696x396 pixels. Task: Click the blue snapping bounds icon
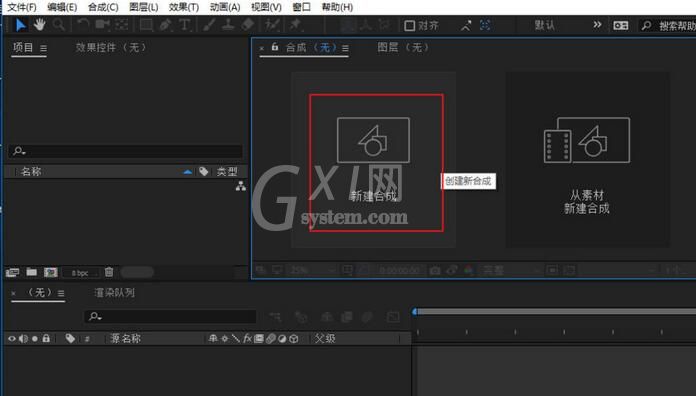pos(485,25)
